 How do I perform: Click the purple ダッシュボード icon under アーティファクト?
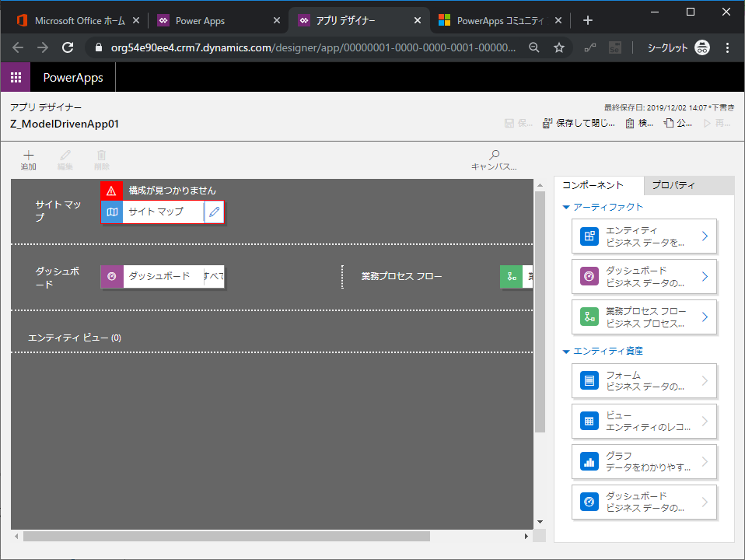tap(589, 277)
